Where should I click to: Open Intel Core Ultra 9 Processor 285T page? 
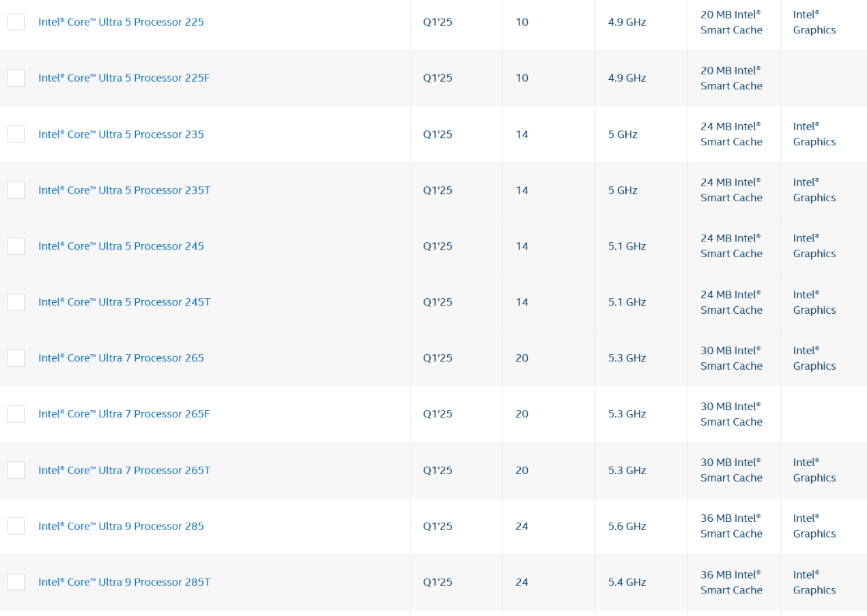coord(124,582)
